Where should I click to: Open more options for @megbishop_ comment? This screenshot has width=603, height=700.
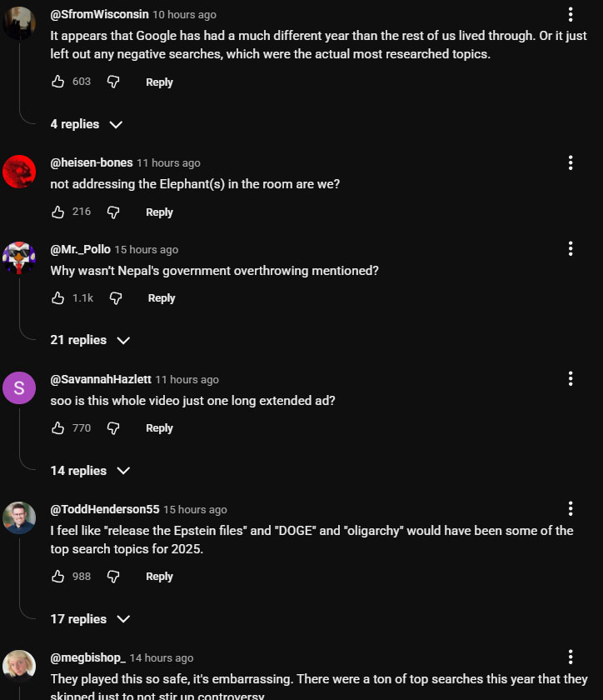click(x=571, y=657)
